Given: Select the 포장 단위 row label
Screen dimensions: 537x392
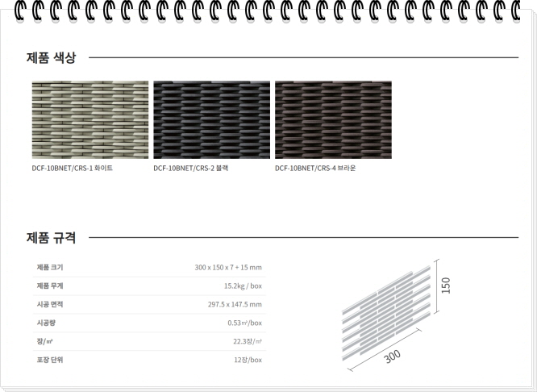Looking at the screenshot, I should pos(50,360).
